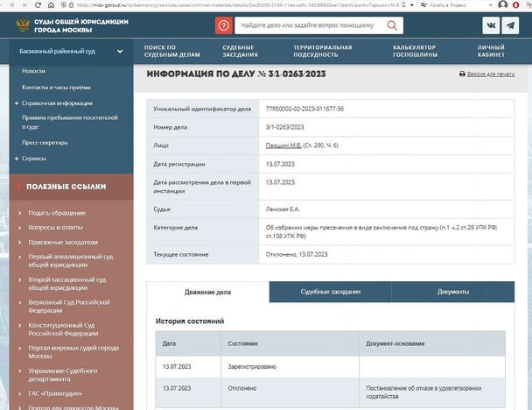Image resolution: width=532 pixels, height=410 pixels.
Task: Expand the Басманный районный суд dropdown
Action: 120,52
